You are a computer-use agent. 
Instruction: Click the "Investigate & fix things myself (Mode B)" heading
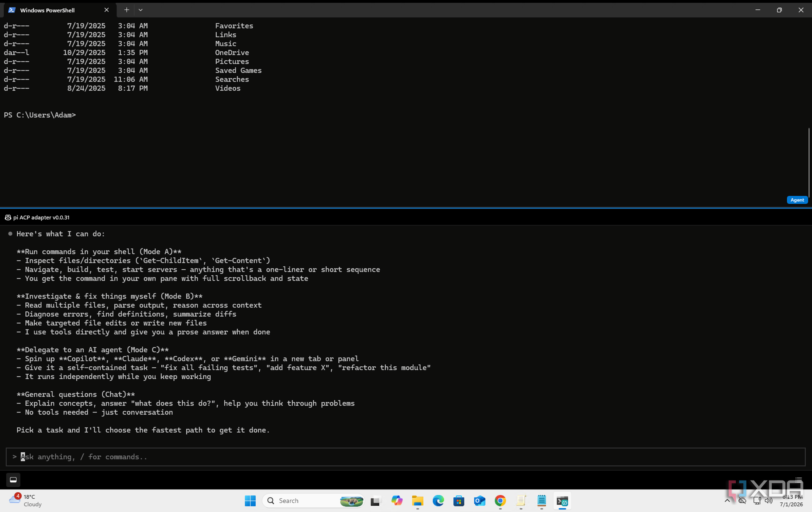tap(109, 296)
